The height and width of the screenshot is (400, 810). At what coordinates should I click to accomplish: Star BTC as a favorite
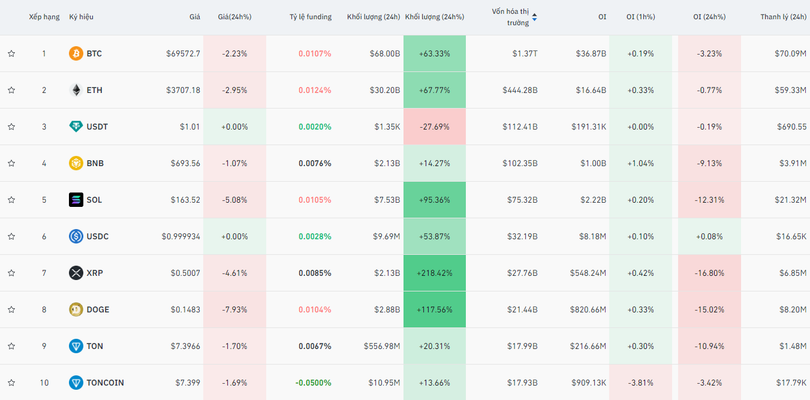[11, 53]
